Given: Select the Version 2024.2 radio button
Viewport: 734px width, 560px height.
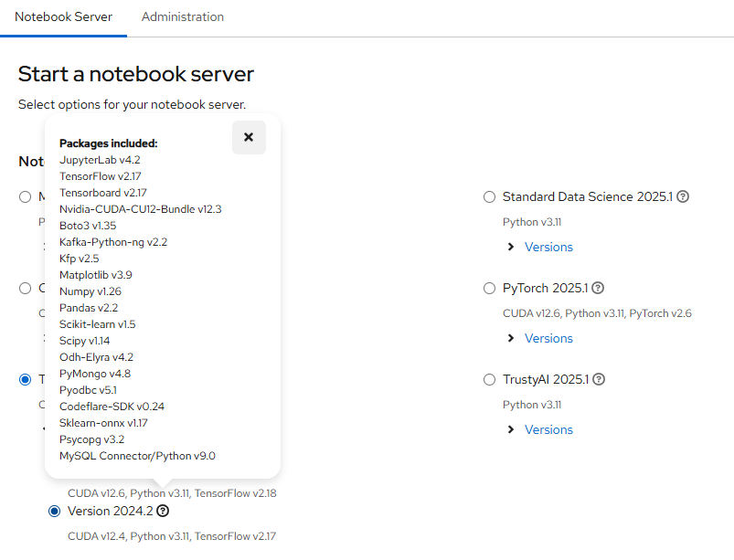Looking at the screenshot, I should pos(54,512).
